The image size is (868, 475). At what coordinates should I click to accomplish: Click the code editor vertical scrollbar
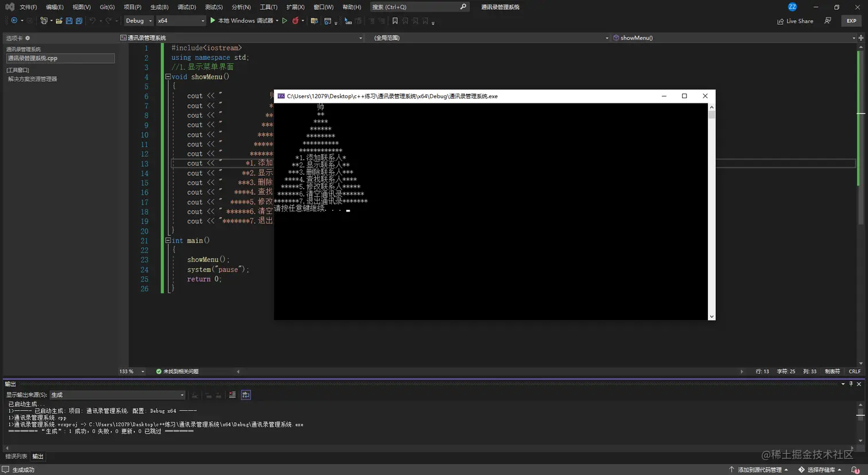tap(861, 204)
